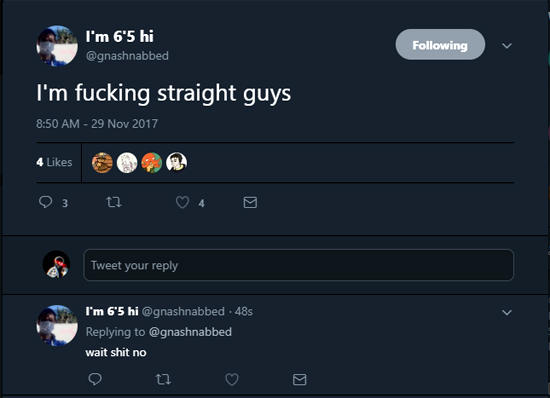550x398 pixels.
Task: View the fourth liker's avatar profile
Action: pyautogui.click(x=176, y=163)
